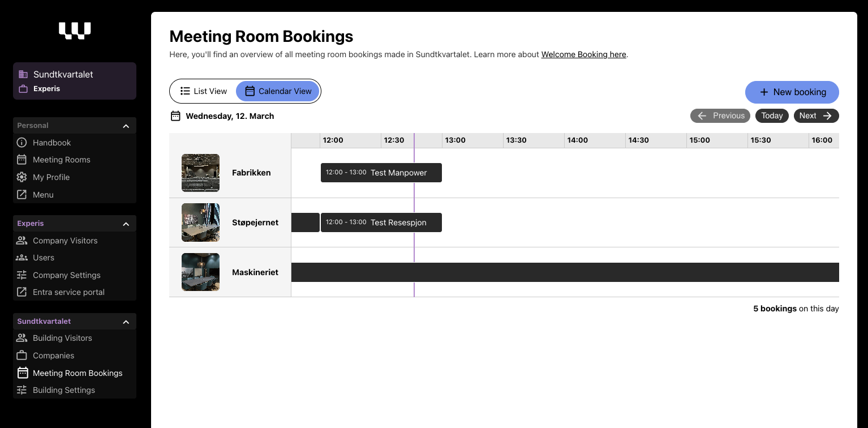This screenshot has width=868, height=428.
Task: Open the Test Manpower booking
Action: pos(381,173)
